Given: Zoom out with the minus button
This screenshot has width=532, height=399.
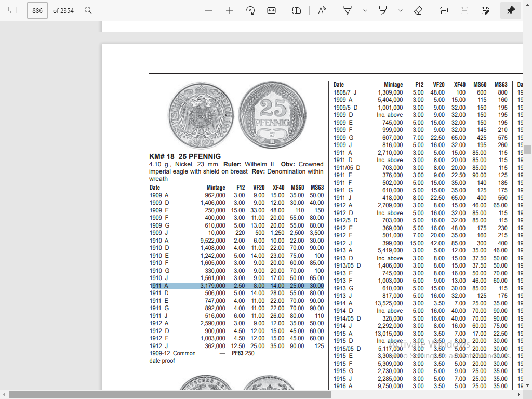Looking at the screenshot, I should point(209,10).
